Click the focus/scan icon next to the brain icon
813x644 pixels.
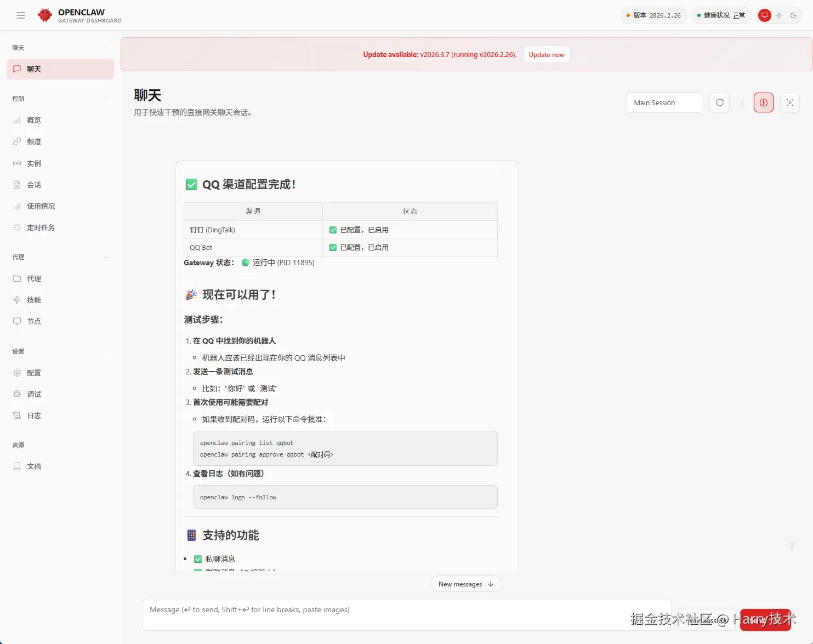[789, 102]
